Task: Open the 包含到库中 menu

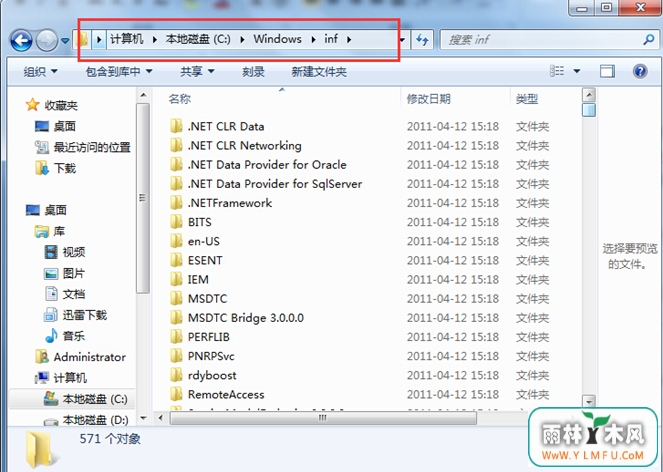Action: (x=119, y=72)
